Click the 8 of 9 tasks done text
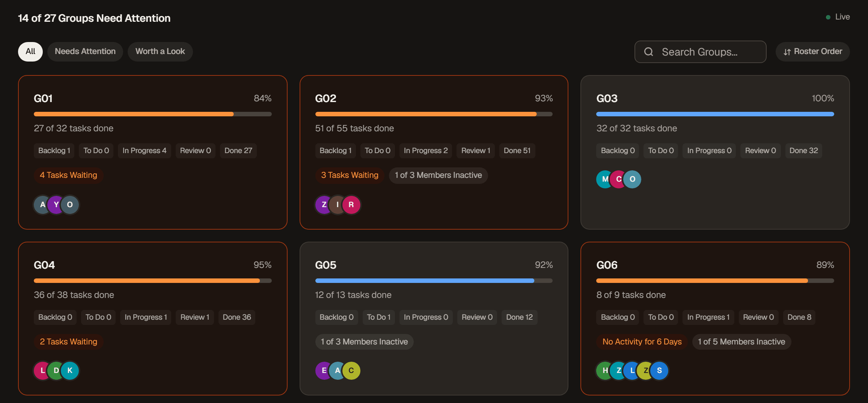868x403 pixels. point(631,295)
